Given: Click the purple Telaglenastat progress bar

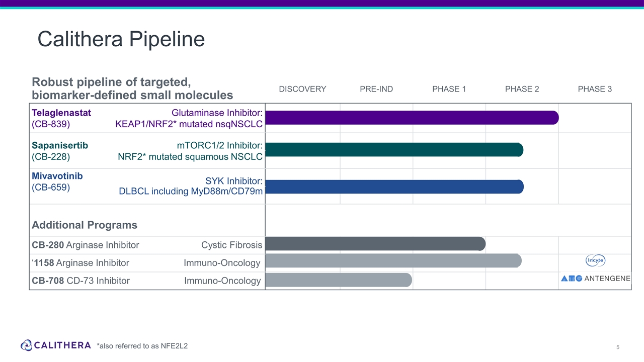Looking at the screenshot, I should (412, 117).
